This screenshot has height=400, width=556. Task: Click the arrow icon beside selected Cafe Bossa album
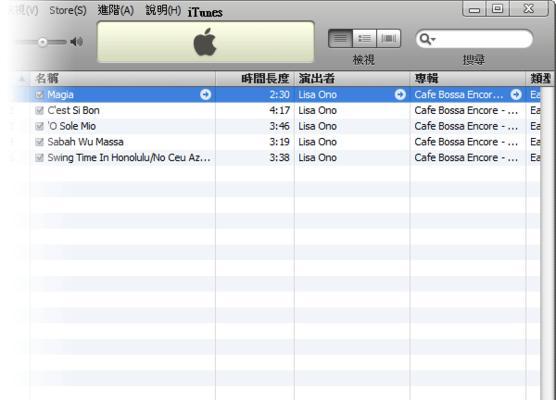516,95
